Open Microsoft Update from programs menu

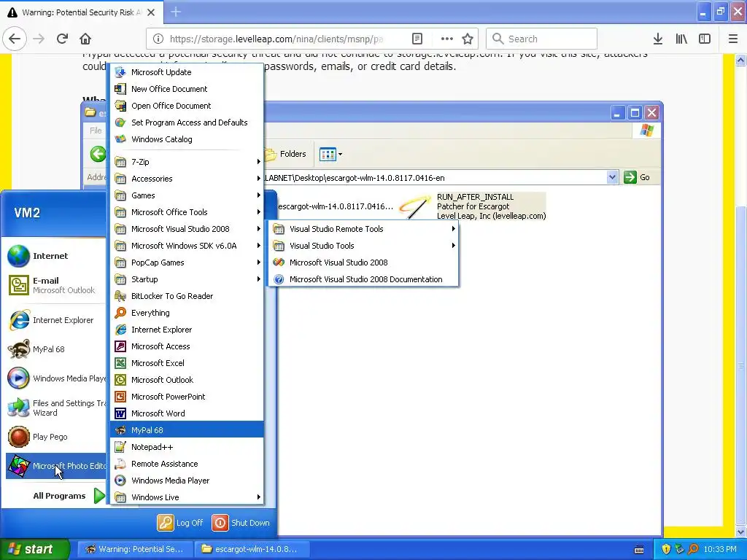coord(186,72)
